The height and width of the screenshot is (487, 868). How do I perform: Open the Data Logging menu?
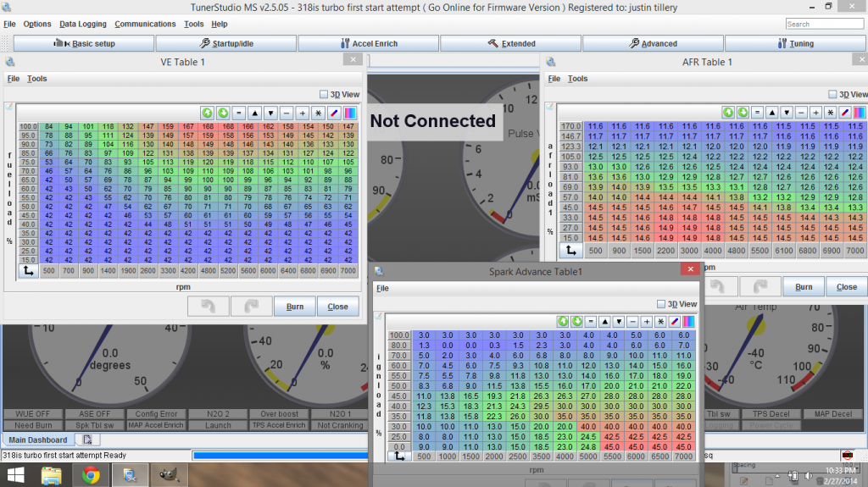click(83, 24)
